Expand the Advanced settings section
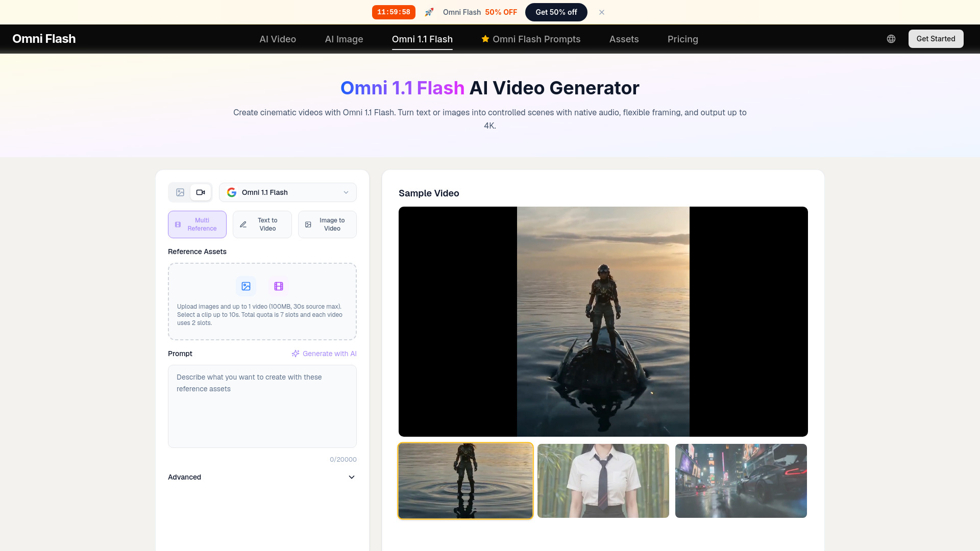Image resolution: width=980 pixels, height=551 pixels. (x=262, y=477)
